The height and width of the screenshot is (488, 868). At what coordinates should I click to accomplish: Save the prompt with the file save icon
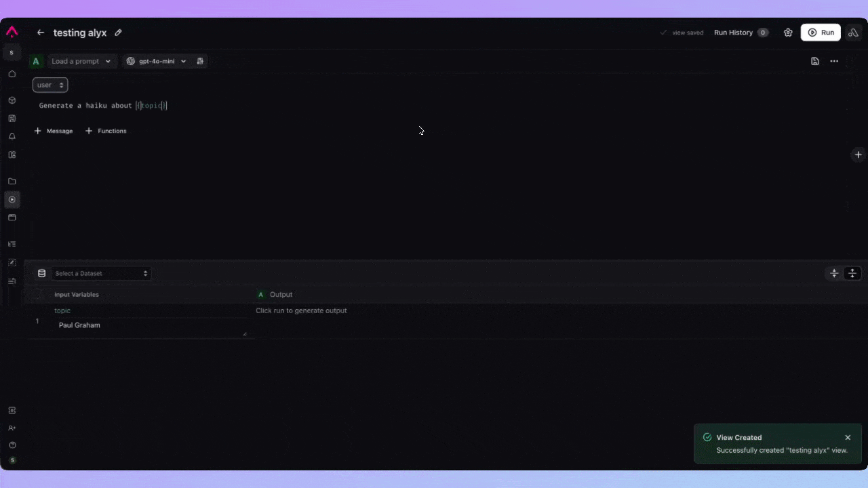[815, 61]
